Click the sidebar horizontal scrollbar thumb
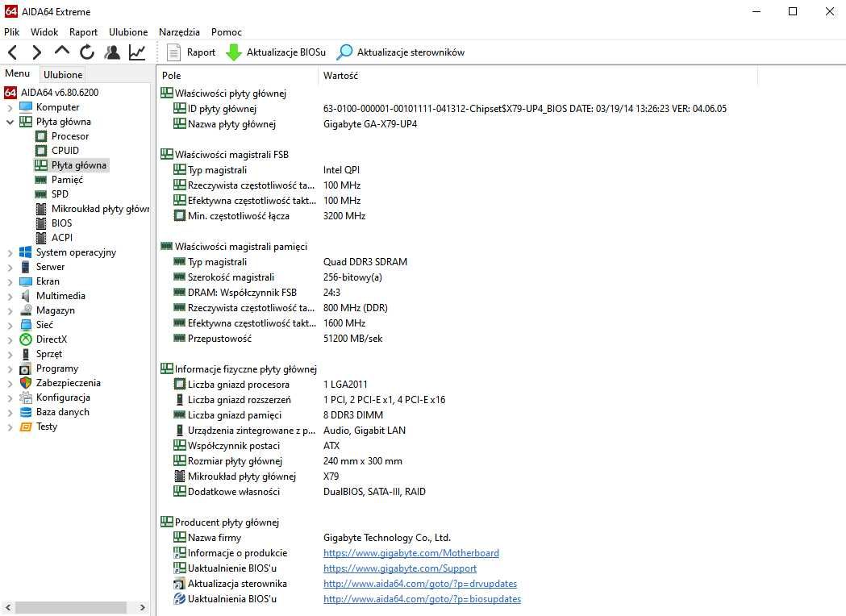The image size is (846, 616). 70,607
